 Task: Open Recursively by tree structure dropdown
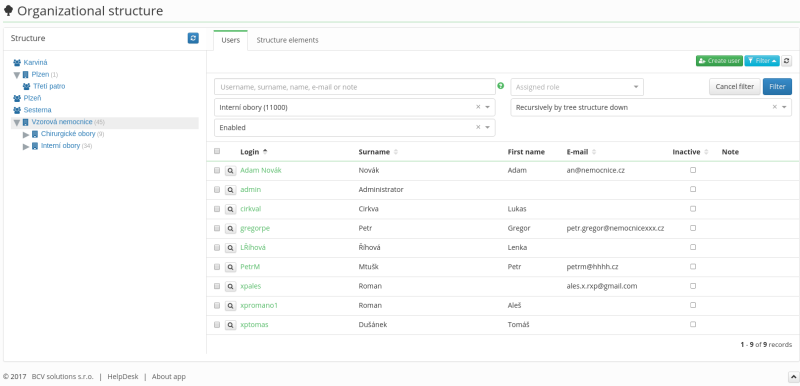tap(651, 108)
